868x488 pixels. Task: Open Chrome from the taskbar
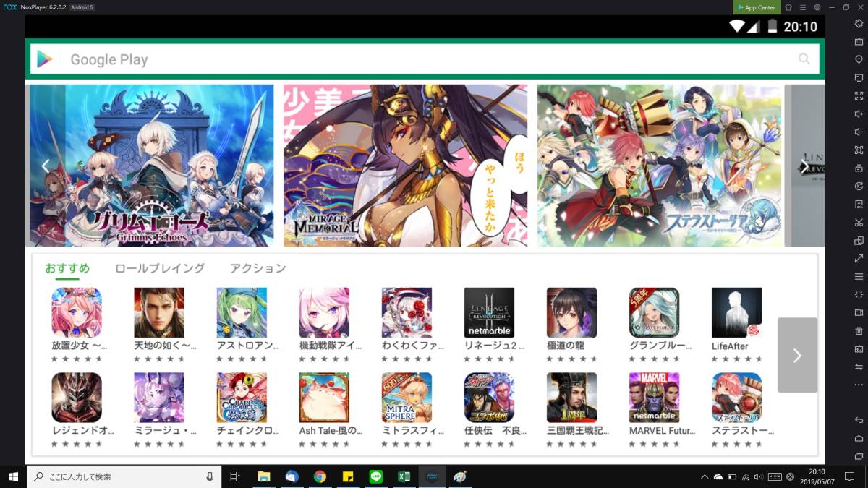[x=320, y=476]
